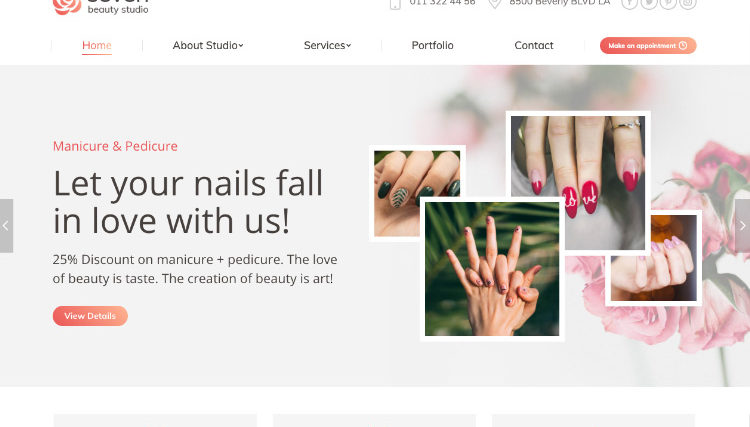Click the View Details button

click(90, 316)
